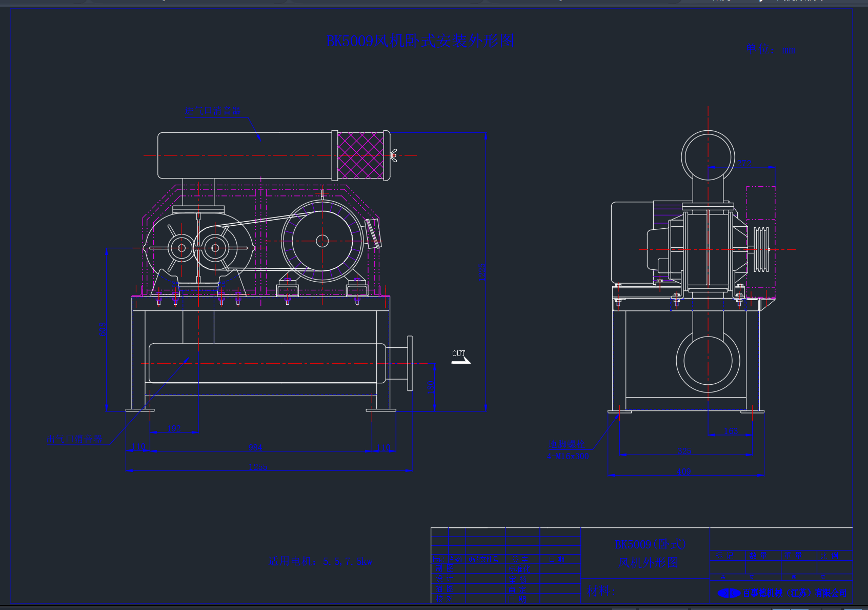This screenshot has width=868, height=610.
Task: Click the 设计 cell in title block
Action: (x=445, y=578)
